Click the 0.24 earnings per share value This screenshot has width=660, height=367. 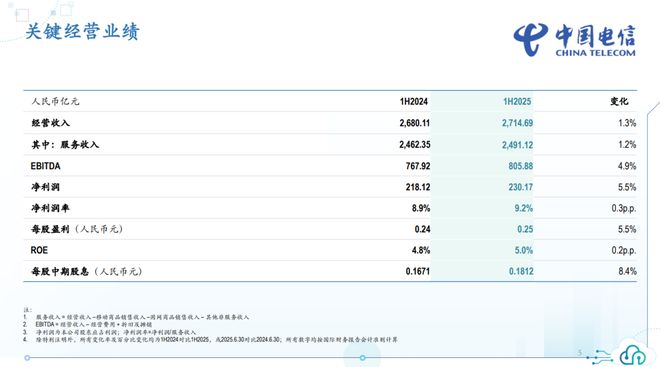(422, 229)
